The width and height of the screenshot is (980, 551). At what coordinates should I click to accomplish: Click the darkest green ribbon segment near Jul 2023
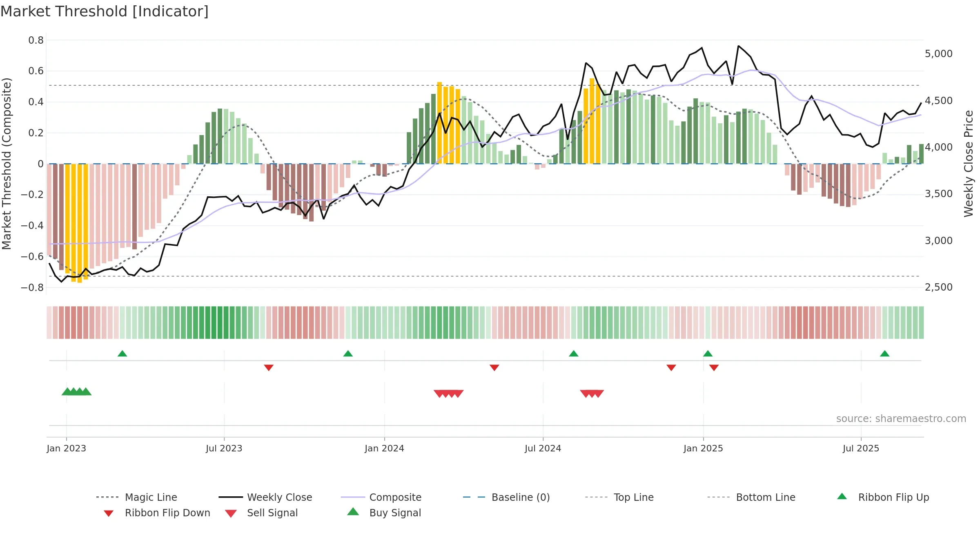click(220, 322)
